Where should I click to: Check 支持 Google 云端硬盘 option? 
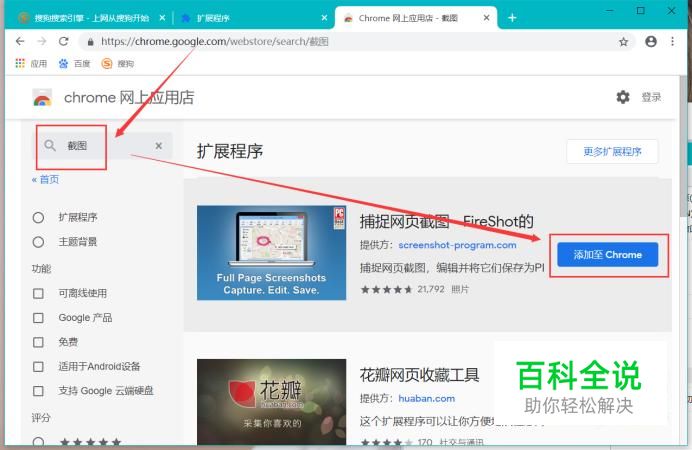(x=38, y=391)
